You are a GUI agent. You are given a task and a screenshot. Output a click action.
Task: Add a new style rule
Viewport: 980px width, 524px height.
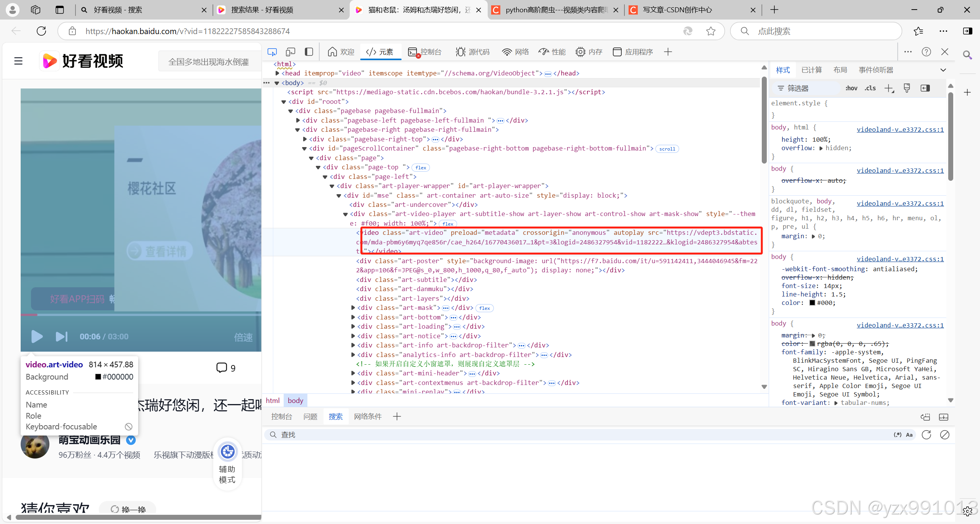[x=889, y=88]
